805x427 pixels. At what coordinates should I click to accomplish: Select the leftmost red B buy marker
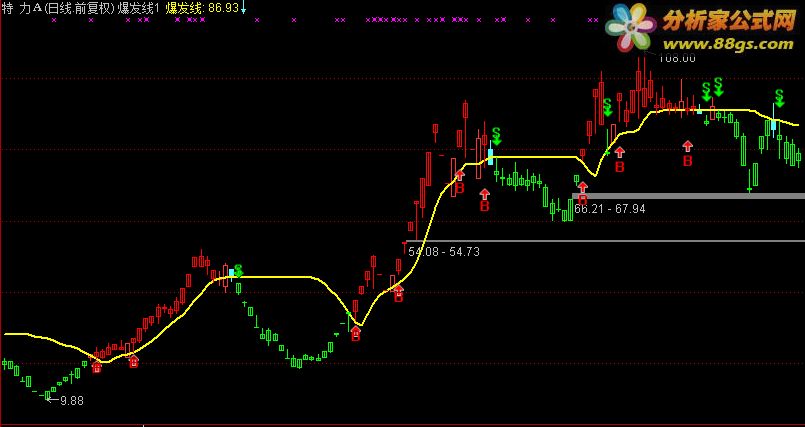pos(97,366)
